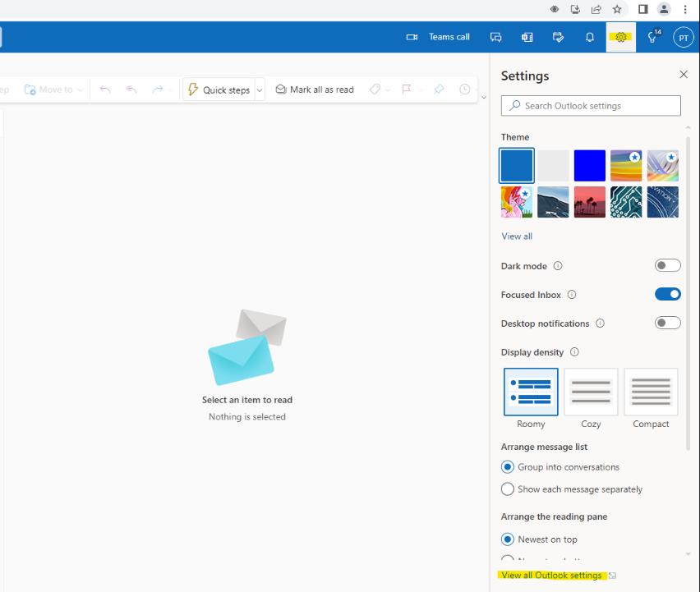The width and height of the screenshot is (700, 592).
Task: Click the Undo arrow in the toolbar
Action: click(105, 89)
